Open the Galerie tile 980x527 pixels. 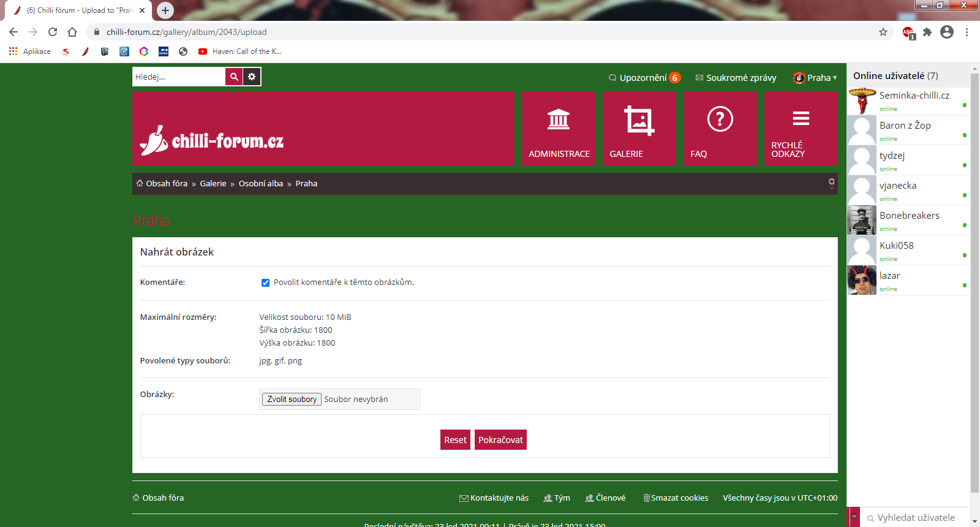pyautogui.click(x=639, y=129)
